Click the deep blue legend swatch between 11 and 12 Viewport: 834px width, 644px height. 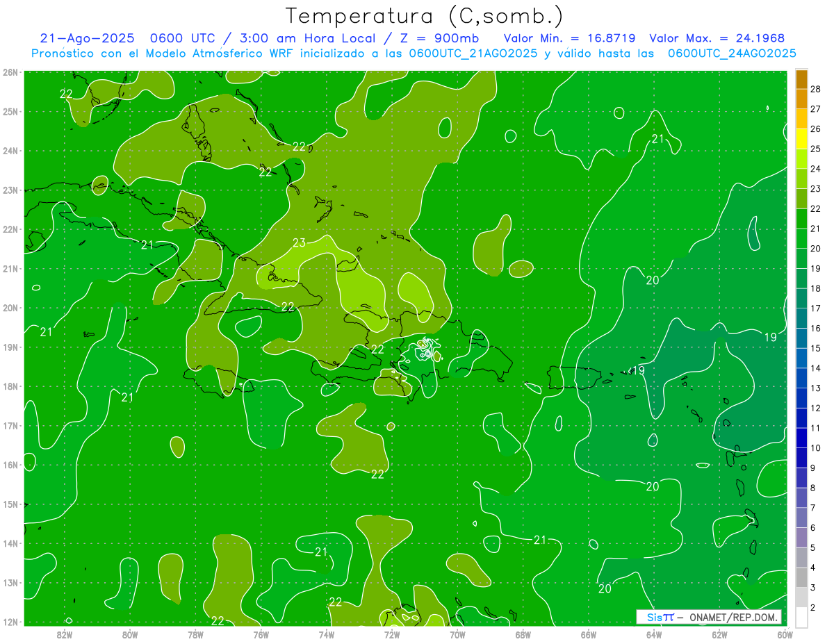click(801, 418)
